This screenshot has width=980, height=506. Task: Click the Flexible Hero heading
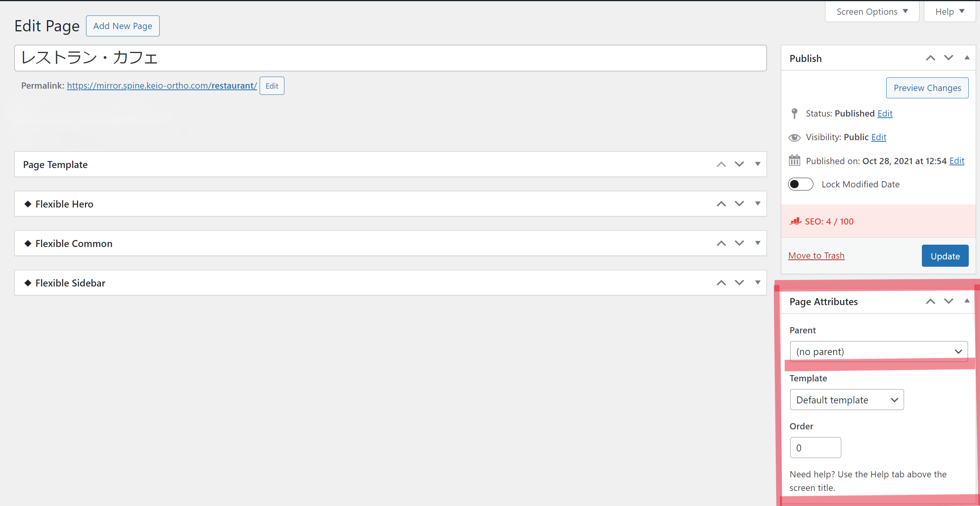click(64, 204)
